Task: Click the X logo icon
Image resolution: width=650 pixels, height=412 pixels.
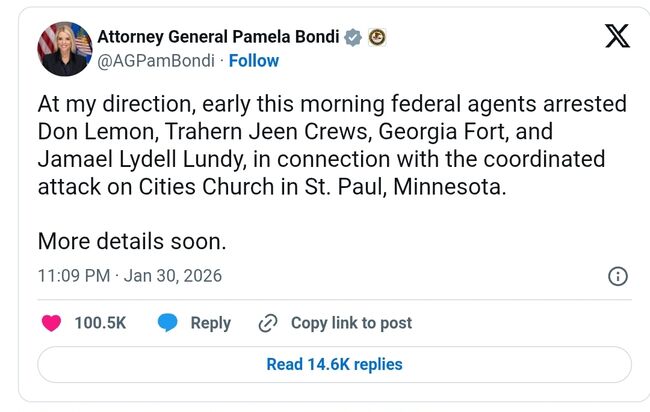Action: point(618,37)
